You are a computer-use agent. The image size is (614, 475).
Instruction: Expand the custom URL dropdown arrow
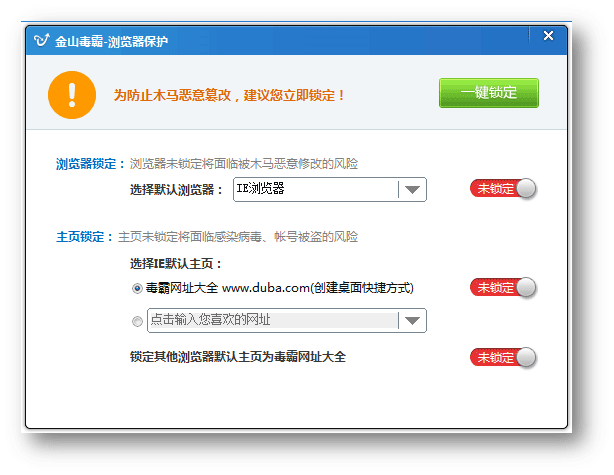click(411, 320)
